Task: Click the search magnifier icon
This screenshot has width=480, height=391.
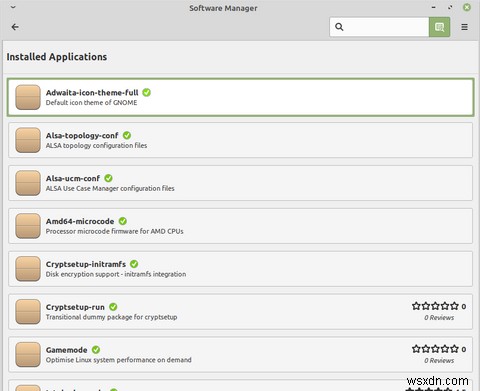Action: 339,27
